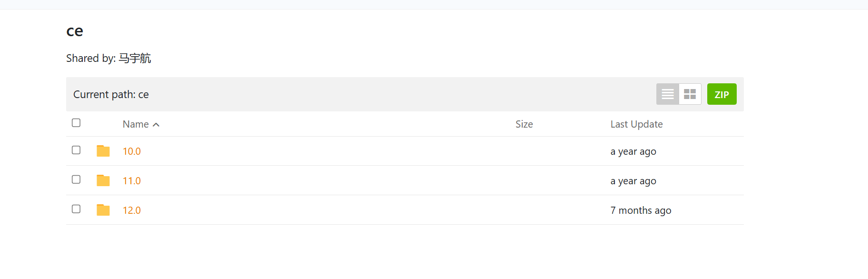Image resolution: width=868 pixels, height=279 pixels.
Task: Click the current path 'ce' text
Action: [x=143, y=95]
